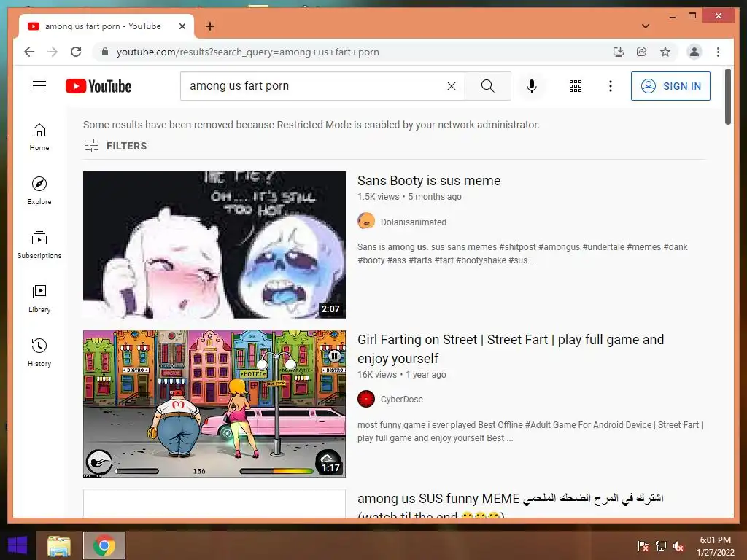Open the YouTube apps grid icon

tap(576, 86)
